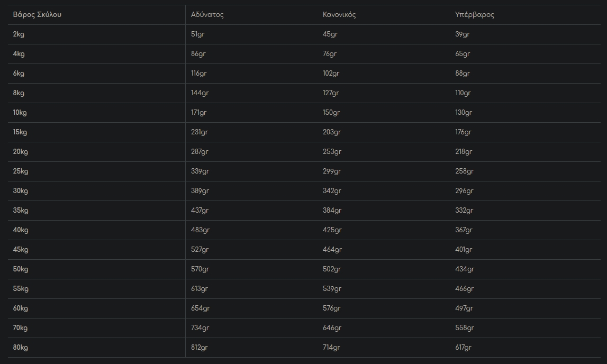Click the 30kg weight row label

(x=21, y=191)
